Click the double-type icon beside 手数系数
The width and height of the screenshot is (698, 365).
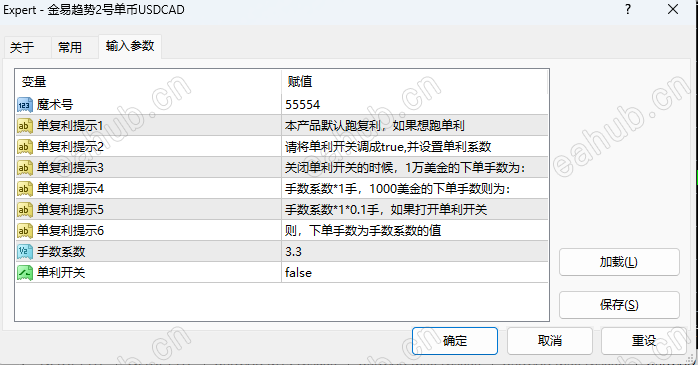point(24,251)
